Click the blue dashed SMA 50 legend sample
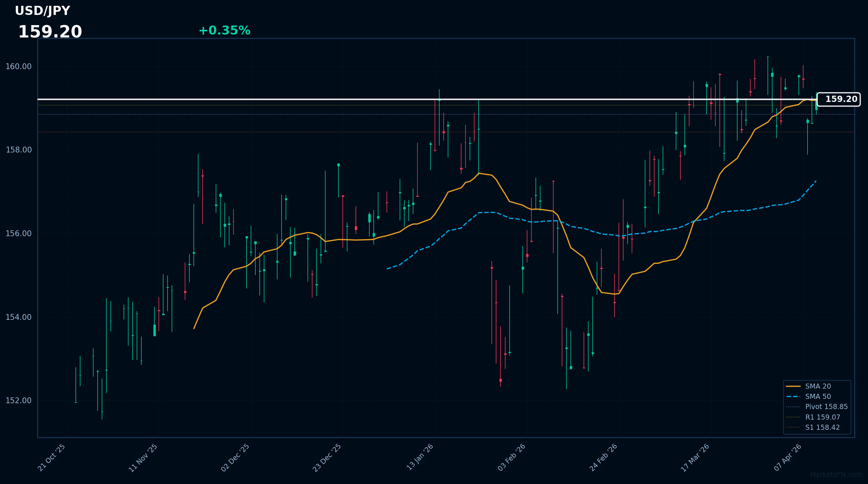The image size is (868, 484). tap(793, 396)
